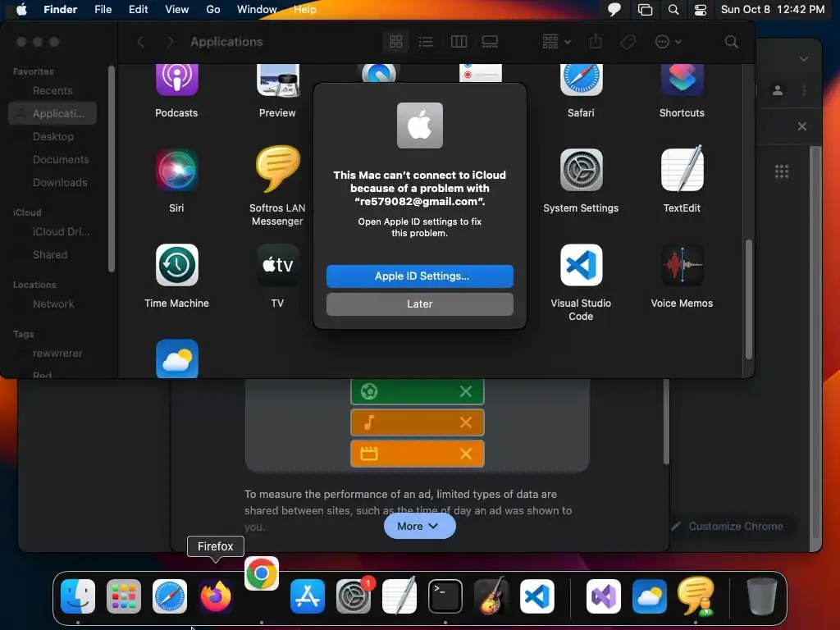Open Finder action menu dropdown
Screen dimensions: 840x630
point(668,42)
